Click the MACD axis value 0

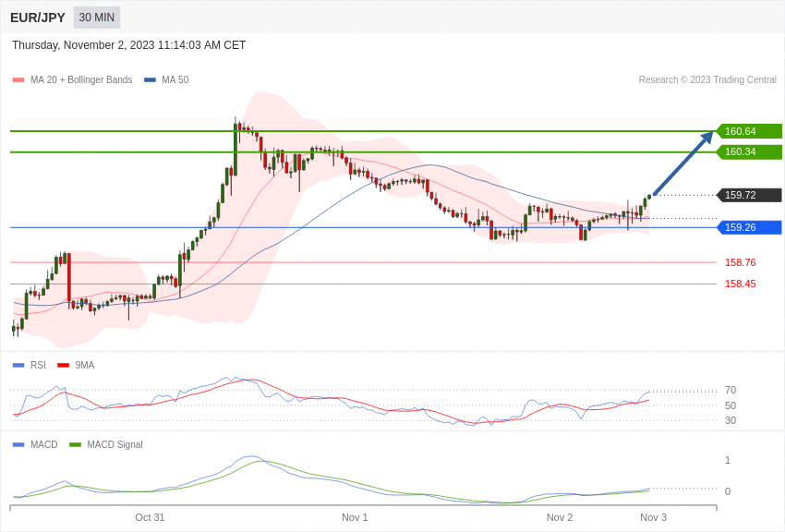[x=728, y=491]
